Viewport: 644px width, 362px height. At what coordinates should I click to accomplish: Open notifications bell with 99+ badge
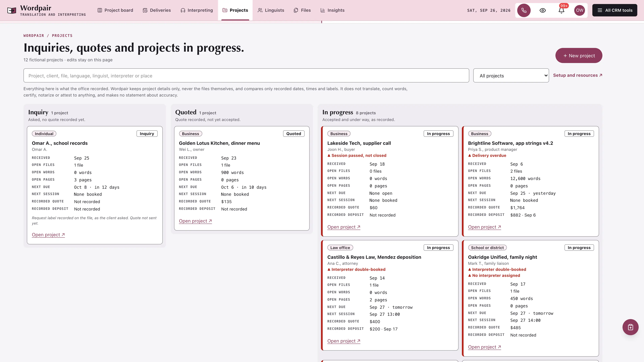point(561,10)
